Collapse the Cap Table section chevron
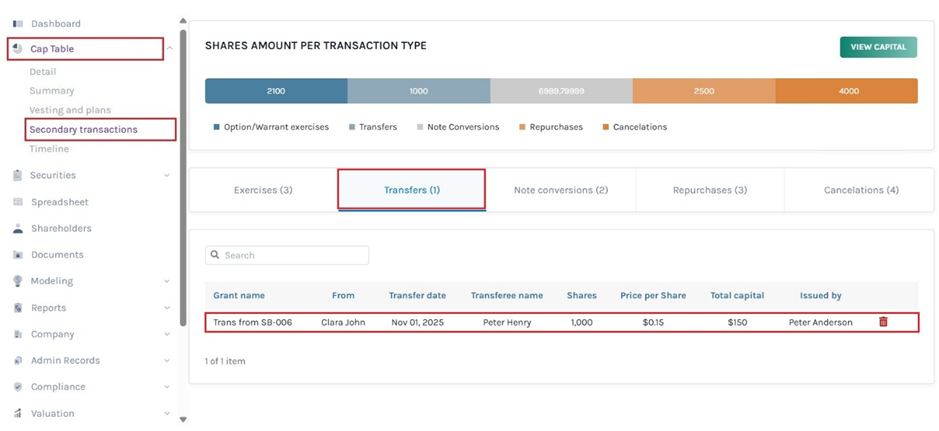Image resolution: width=939 pixels, height=431 pixels. [169, 49]
